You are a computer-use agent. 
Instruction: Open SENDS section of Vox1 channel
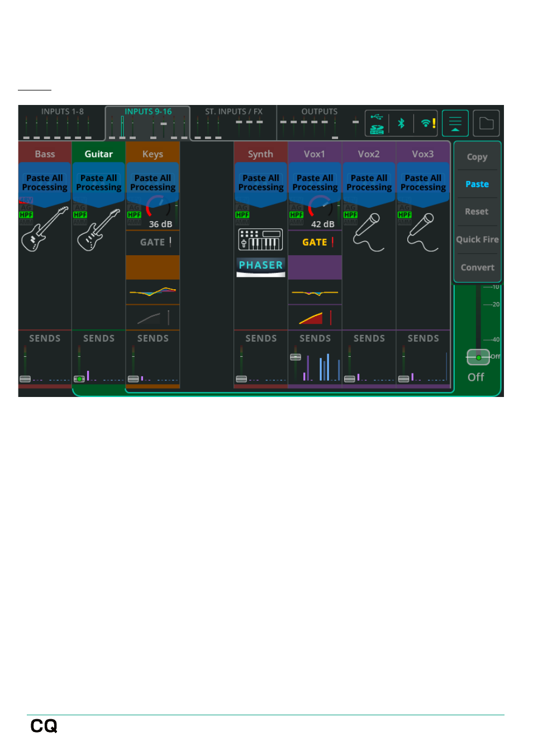pyautogui.click(x=315, y=357)
